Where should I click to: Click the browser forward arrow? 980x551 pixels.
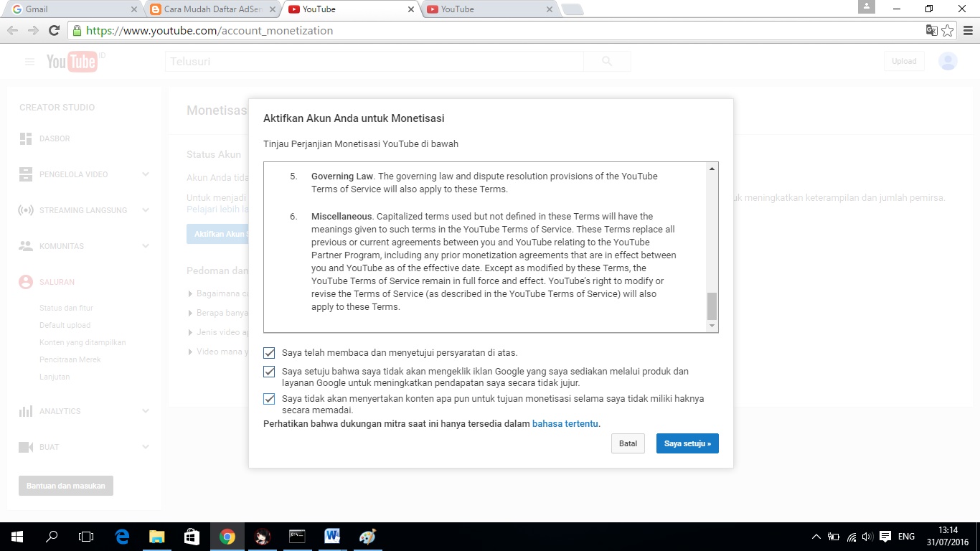(x=33, y=31)
